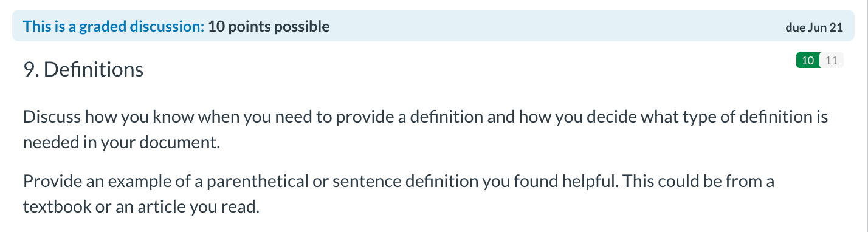Click the green unread replies badge showing 10
Image resolution: width=868 pixels, height=232 pixels.
click(808, 60)
